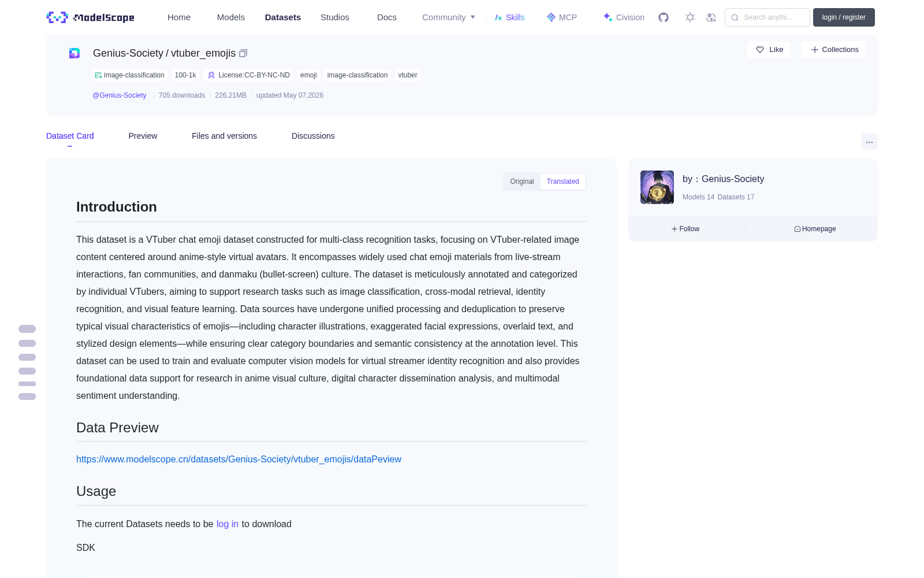The height and width of the screenshot is (578, 924).
Task: Click the log in link under Usage
Action: [228, 524]
